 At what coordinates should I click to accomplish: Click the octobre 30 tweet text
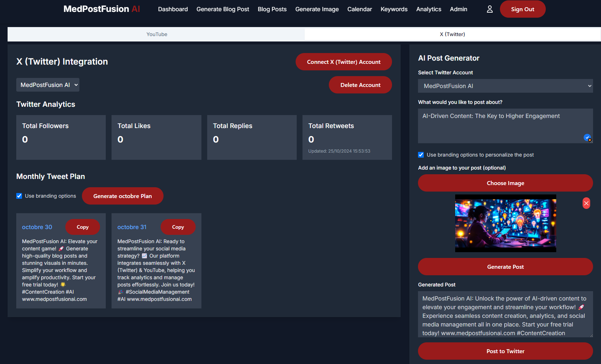click(60, 270)
